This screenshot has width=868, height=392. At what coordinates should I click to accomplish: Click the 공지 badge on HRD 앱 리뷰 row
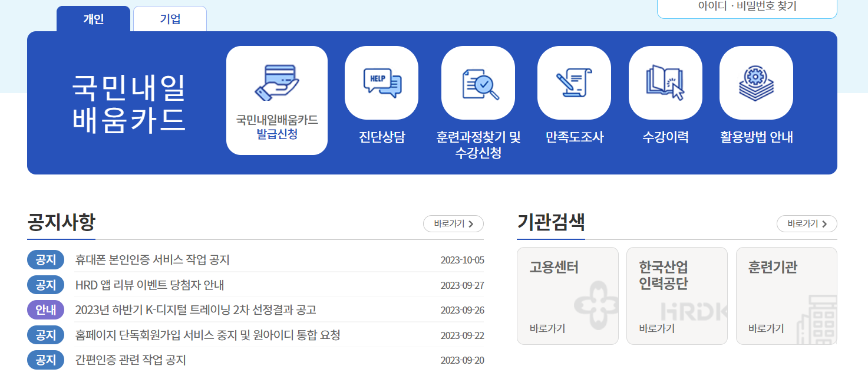pos(45,285)
